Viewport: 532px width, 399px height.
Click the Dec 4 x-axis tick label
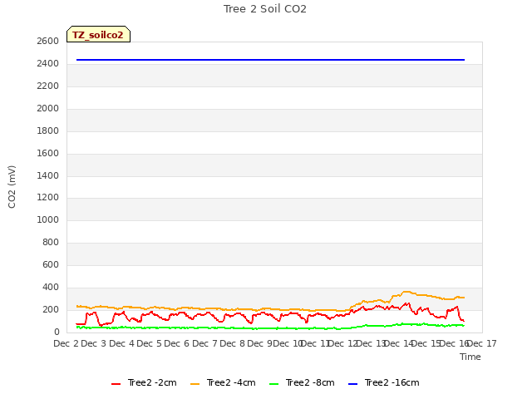(x=121, y=343)
